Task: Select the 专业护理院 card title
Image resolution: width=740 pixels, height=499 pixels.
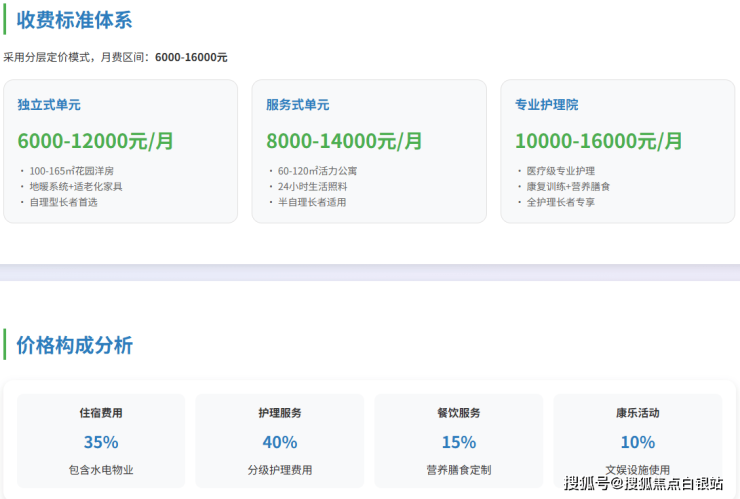Action: click(546, 105)
